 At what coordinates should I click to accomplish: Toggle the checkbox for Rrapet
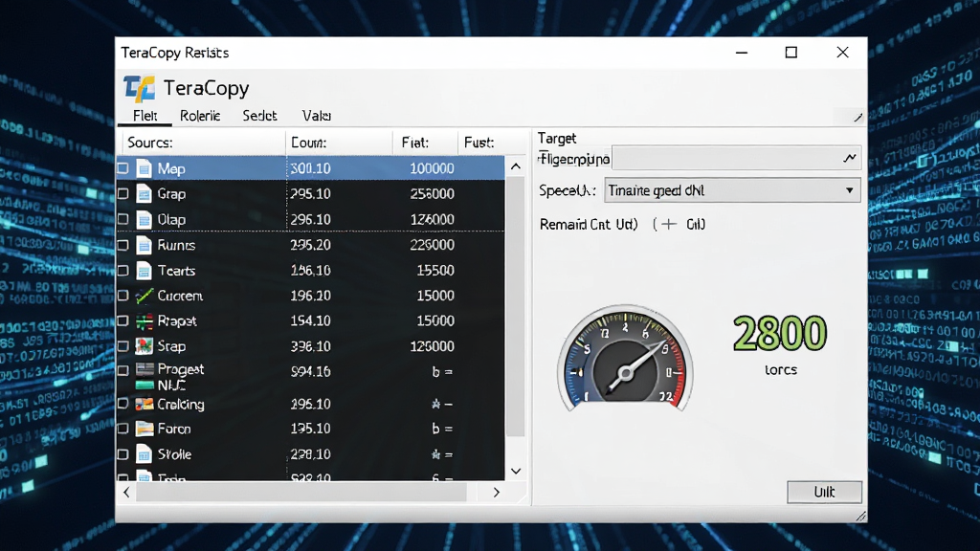[123, 321]
